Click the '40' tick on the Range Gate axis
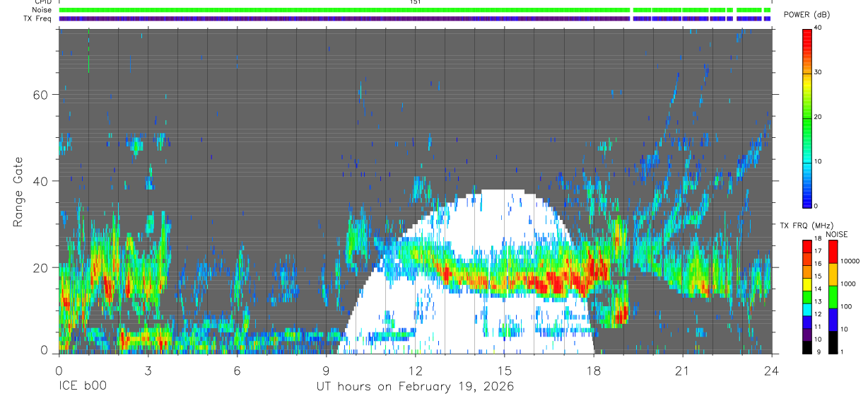The width and height of the screenshot is (868, 401). pos(42,181)
